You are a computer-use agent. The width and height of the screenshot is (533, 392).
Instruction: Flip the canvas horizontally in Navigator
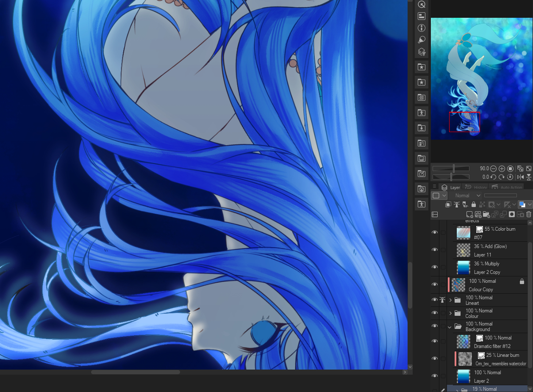click(x=520, y=177)
